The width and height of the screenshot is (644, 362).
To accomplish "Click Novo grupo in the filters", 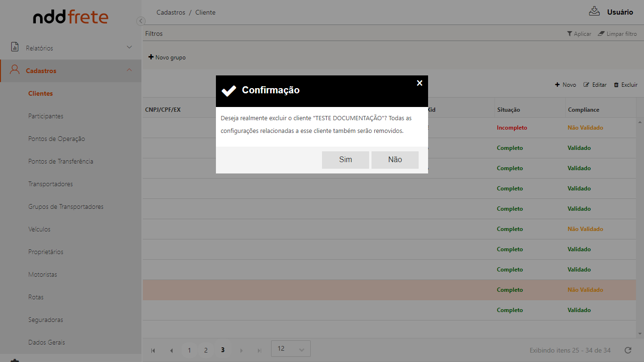I will [x=167, y=58].
